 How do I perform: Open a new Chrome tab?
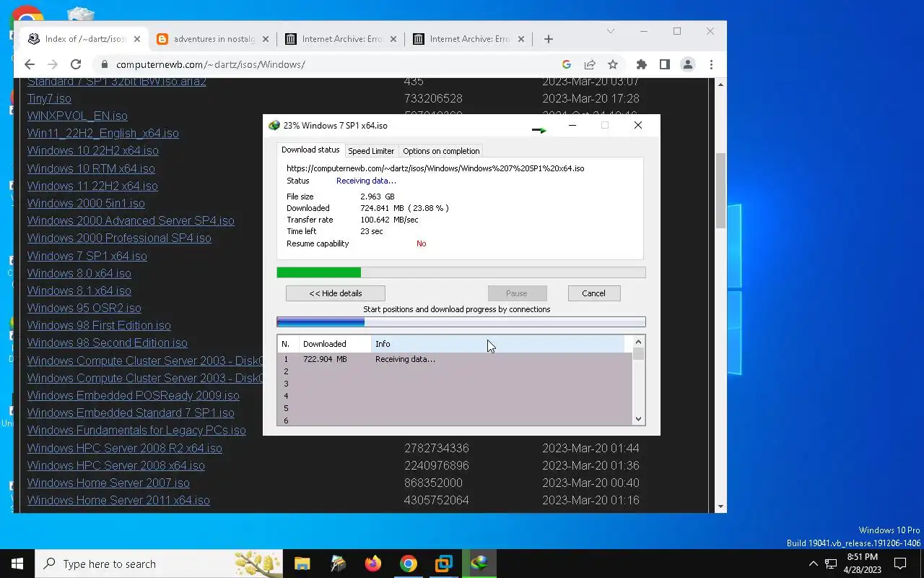click(549, 39)
